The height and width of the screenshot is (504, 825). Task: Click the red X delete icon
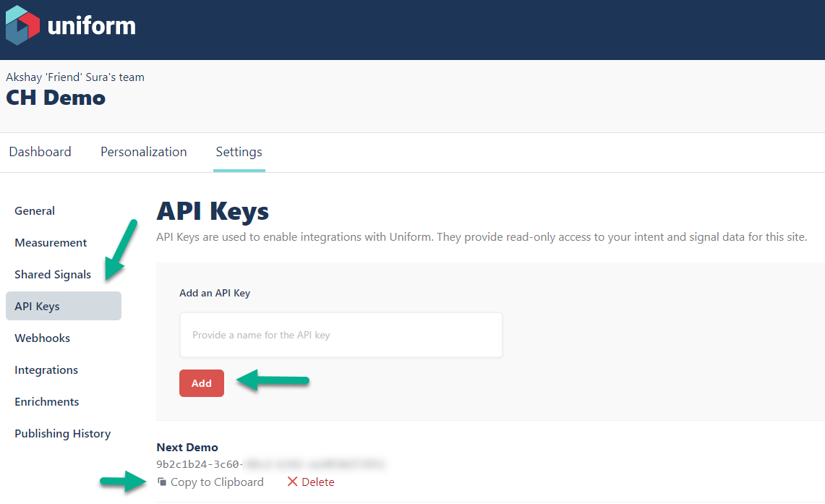(292, 482)
